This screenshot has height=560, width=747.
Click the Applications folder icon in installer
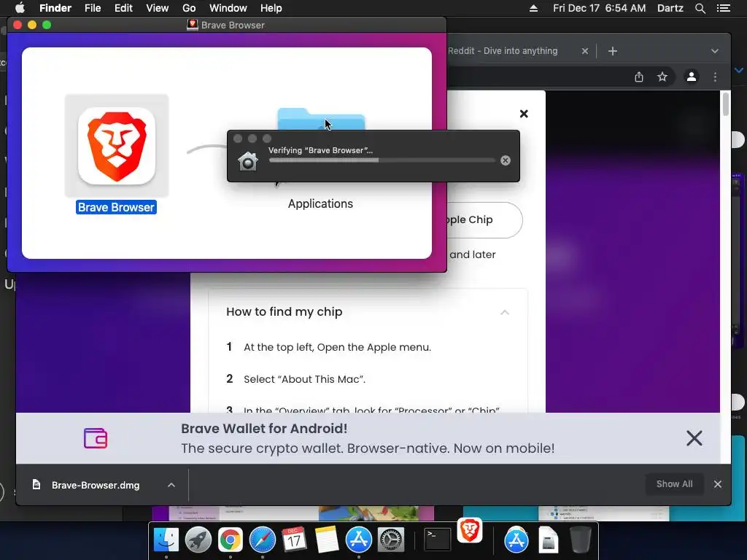(x=321, y=119)
